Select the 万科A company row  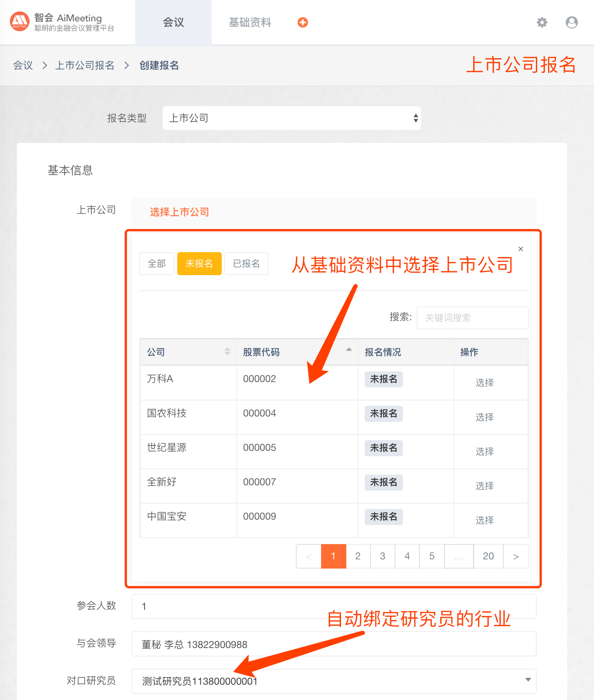click(x=484, y=383)
